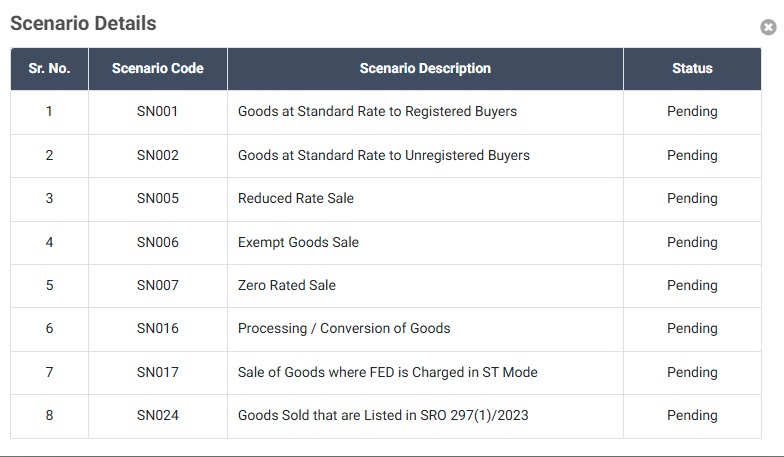Viewport: 784px width, 457px height.
Task: Click the Status column header
Action: [x=692, y=69]
